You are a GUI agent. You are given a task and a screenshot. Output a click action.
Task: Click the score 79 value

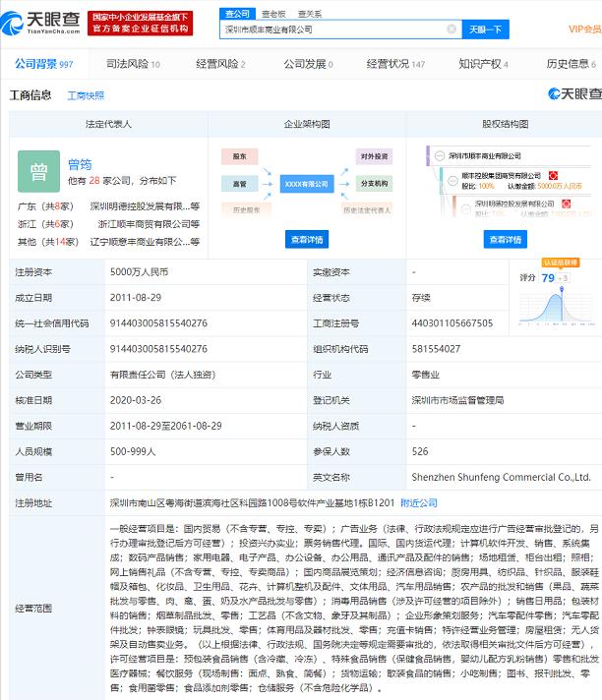click(548, 278)
